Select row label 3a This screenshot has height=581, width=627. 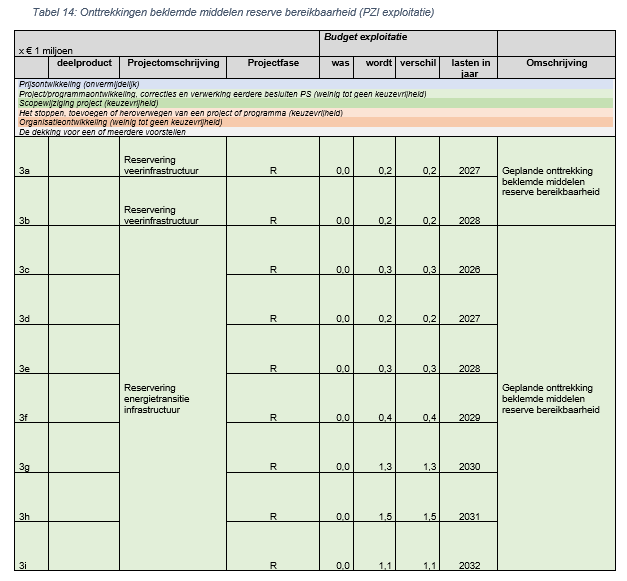pos(25,172)
